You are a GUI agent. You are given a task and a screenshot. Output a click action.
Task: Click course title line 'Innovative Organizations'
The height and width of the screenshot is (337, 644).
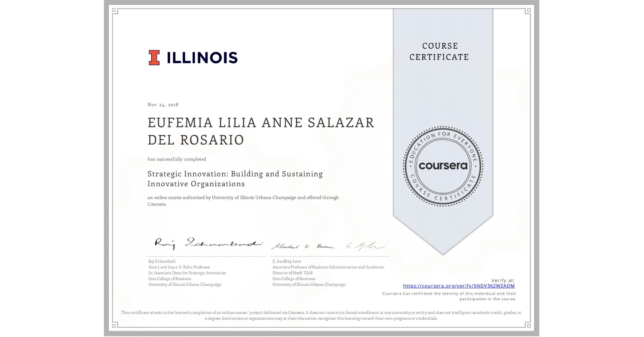pos(196,184)
